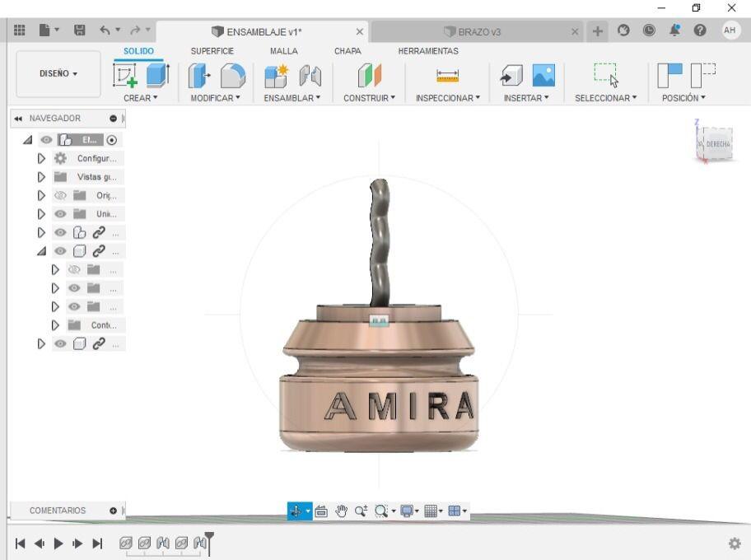This screenshot has height=560, width=751.
Task: Switch to the HERRAMIENTAS tab
Action: 428,51
